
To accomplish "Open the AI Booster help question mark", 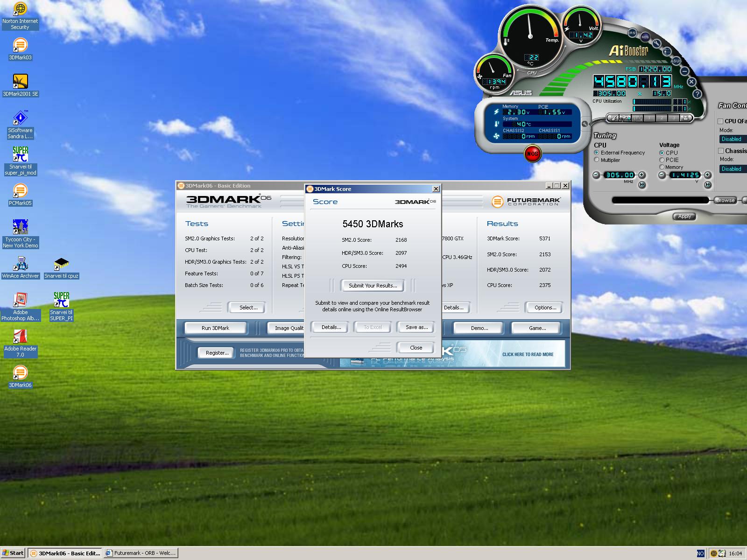I will (x=697, y=94).
